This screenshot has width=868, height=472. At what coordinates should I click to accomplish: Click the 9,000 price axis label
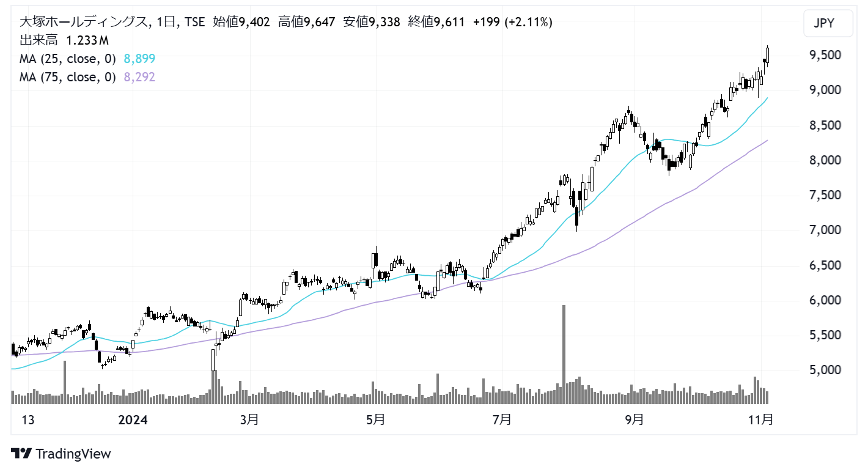pos(825,90)
